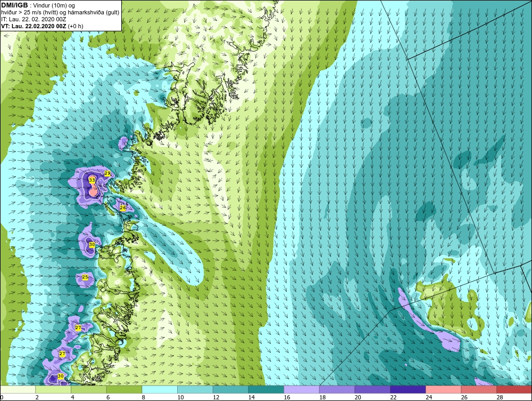Click the pale yellow 0–2 m/s legend swatch
532x401 pixels.
click(18, 389)
